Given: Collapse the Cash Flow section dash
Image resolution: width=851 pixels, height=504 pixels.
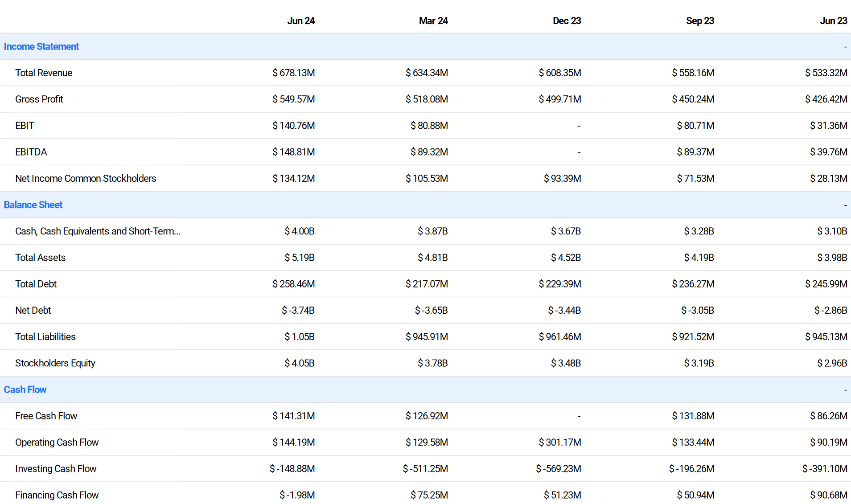Looking at the screenshot, I should (x=845, y=390).
